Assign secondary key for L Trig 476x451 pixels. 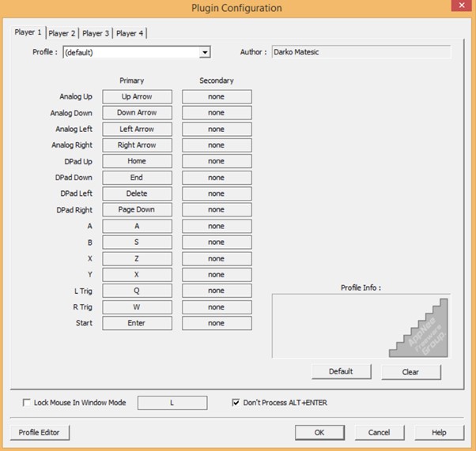[x=217, y=291]
